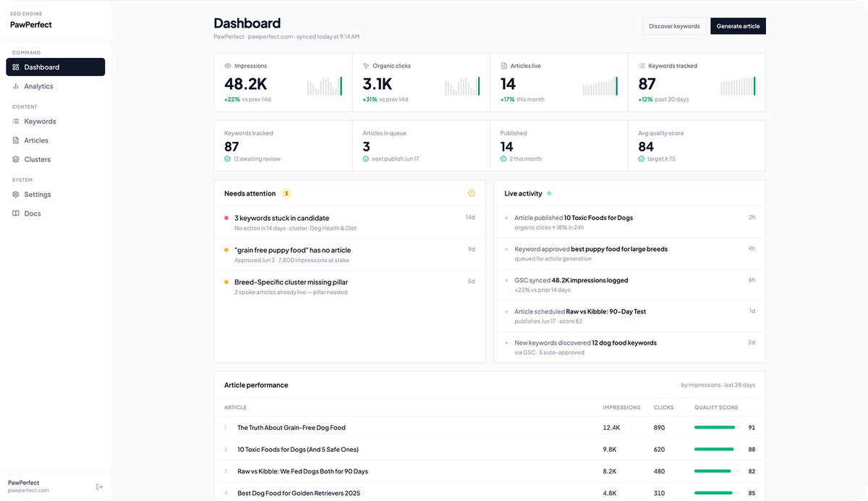Click the Keywords list icon
The height and width of the screenshot is (501, 868).
coord(16,122)
